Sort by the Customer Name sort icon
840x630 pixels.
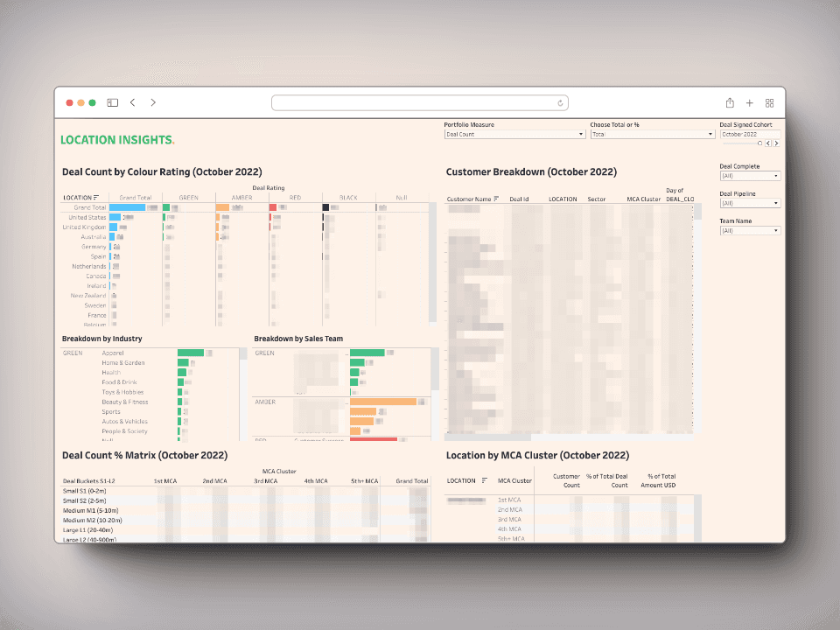[496, 199]
